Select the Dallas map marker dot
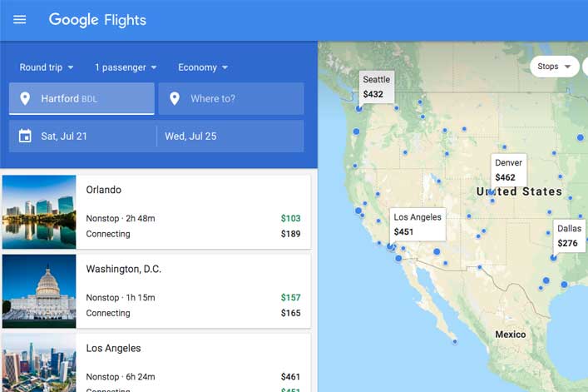Image resolution: width=588 pixels, height=392 pixels. [554, 258]
